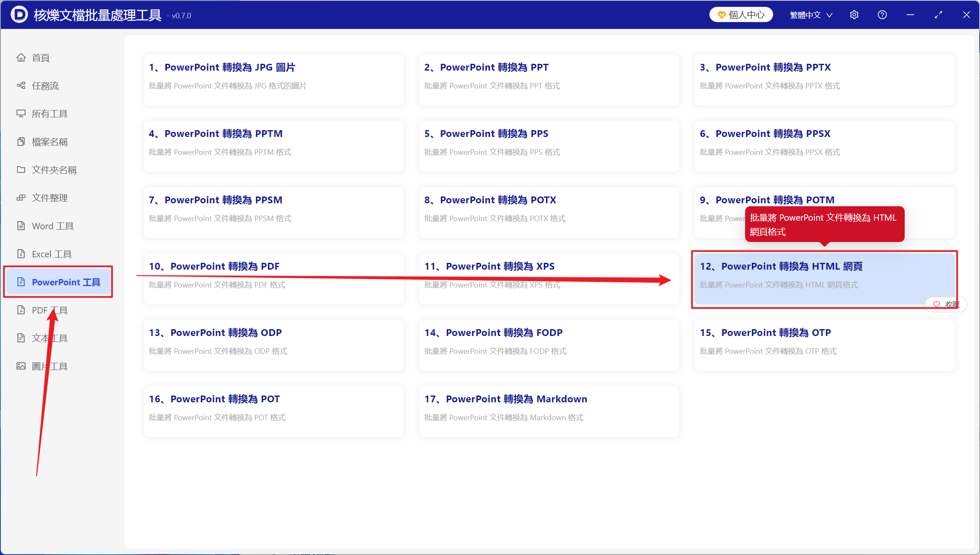980x555 pixels.
Task: Open PowerPoint 轉換為 POTX card
Action: click(549, 213)
